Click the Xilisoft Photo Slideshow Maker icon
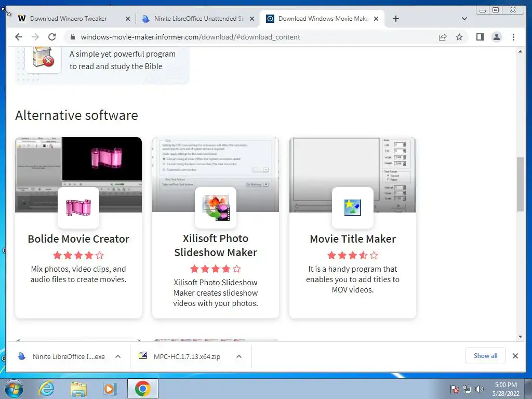The width and height of the screenshot is (532, 399). click(x=216, y=208)
